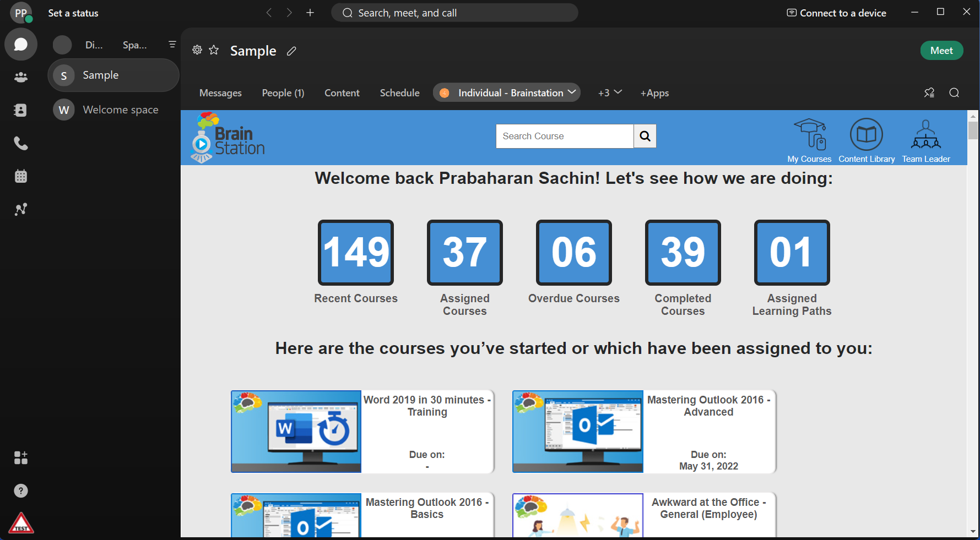
Task: Open the Help question mark icon
Action: [x=21, y=491]
